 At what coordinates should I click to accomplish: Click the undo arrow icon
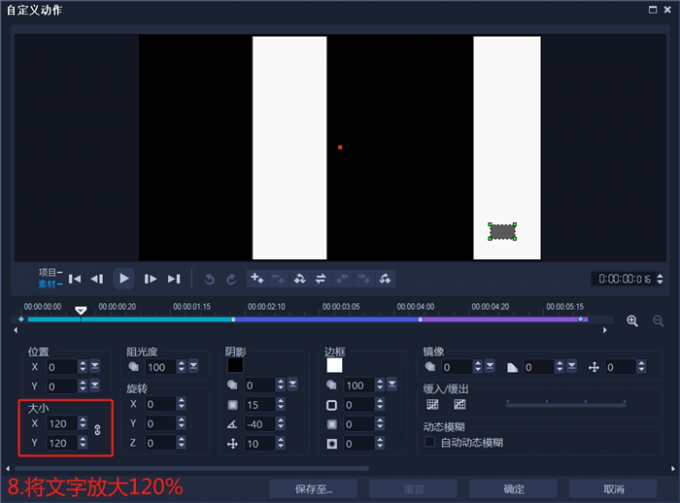click(x=209, y=279)
